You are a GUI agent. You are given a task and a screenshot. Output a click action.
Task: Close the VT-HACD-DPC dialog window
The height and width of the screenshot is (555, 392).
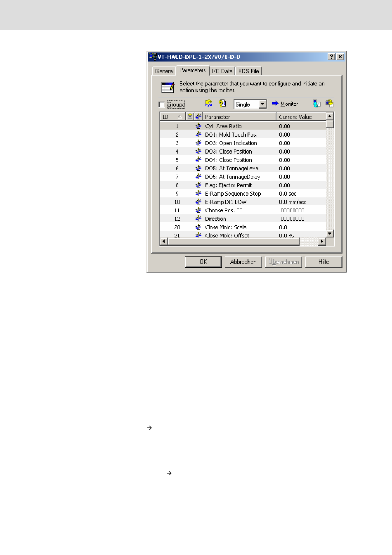pyautogui.click(x=340, y=57)
